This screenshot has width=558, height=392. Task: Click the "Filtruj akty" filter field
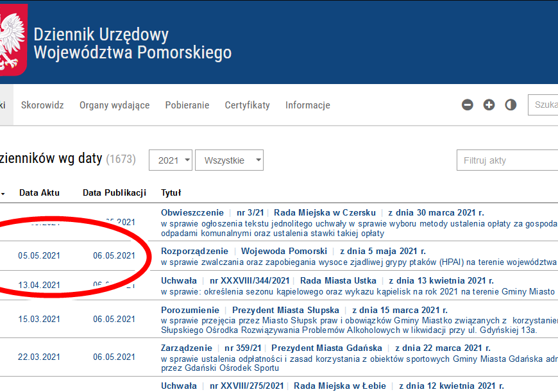coord(507,160)
